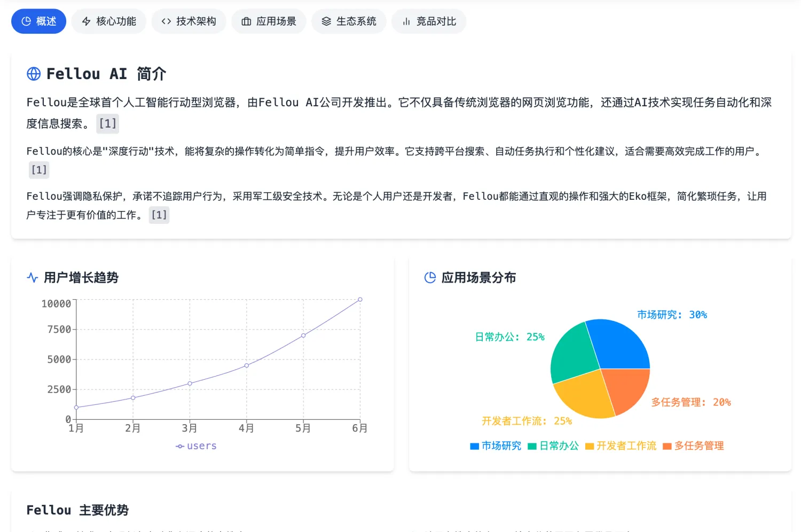Toggle the users line chart legend
Image resolution: width=801 pixels, height=532 pixels.
196,446
